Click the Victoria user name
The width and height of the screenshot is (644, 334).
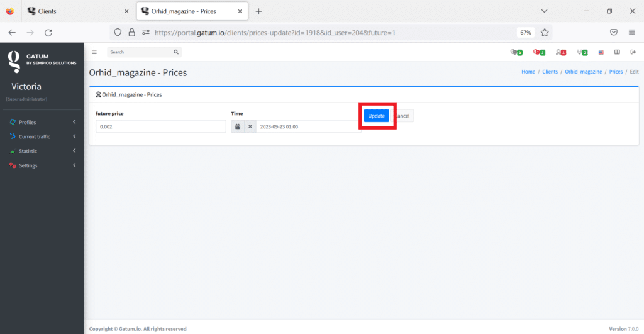point(26,86)
